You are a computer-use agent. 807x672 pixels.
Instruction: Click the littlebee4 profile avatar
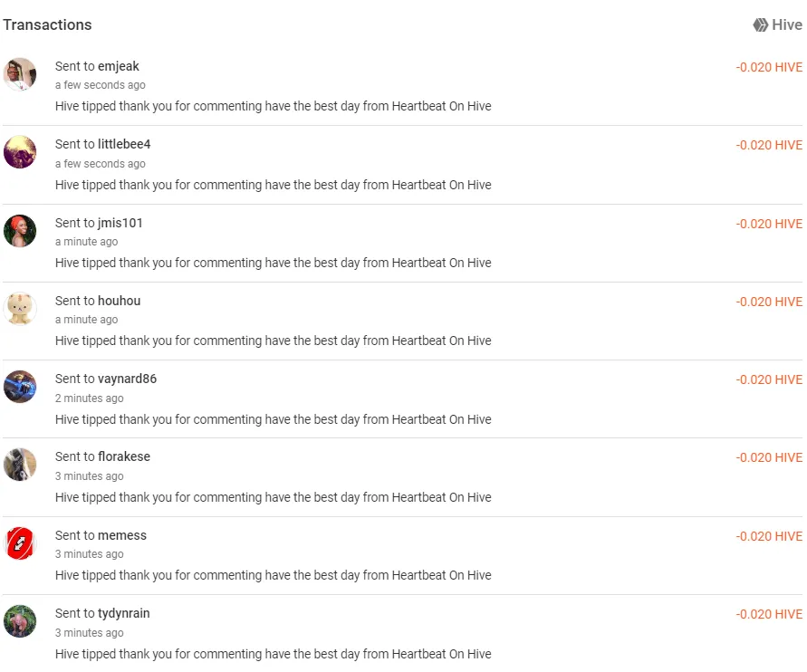point(20,152)
